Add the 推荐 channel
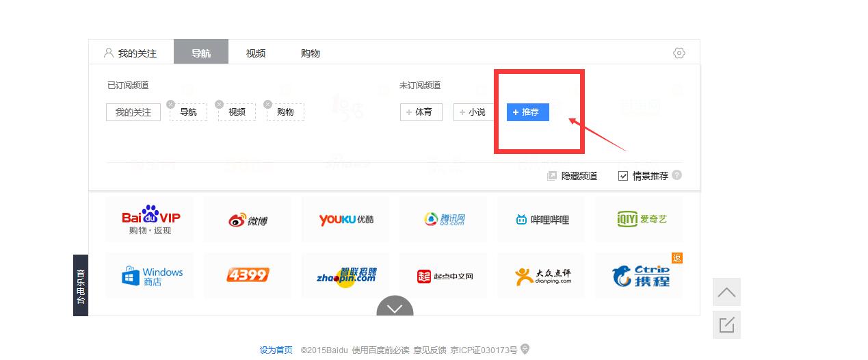This screenshot has height=360, width=868. coord(528,112)
